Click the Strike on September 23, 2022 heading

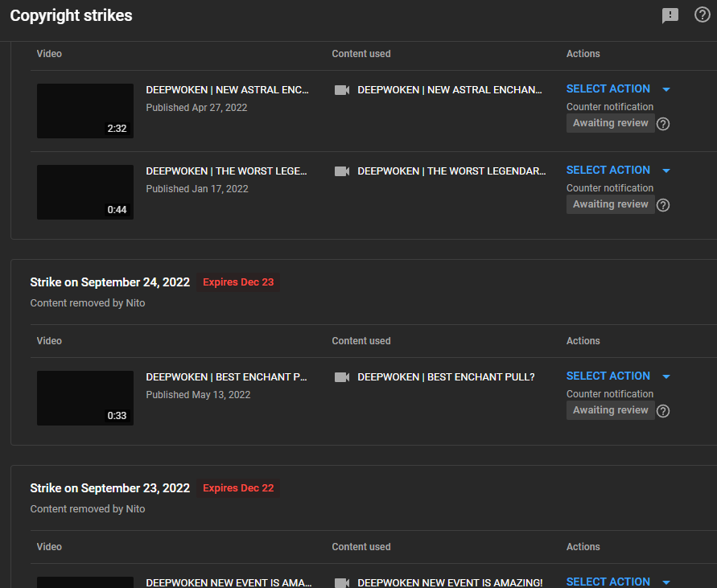[109, 488]
